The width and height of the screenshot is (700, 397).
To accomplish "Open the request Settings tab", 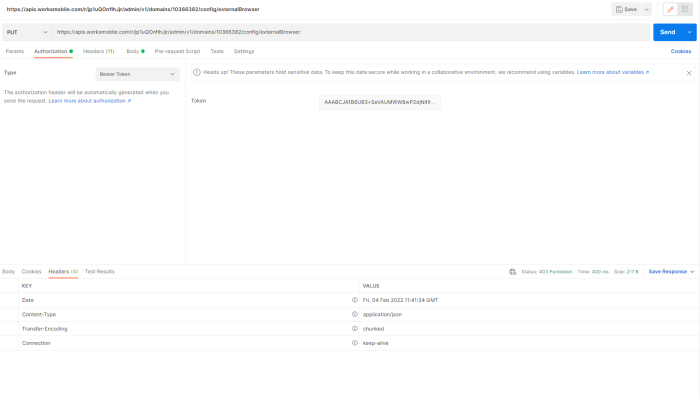I will (x=244, y=51).
